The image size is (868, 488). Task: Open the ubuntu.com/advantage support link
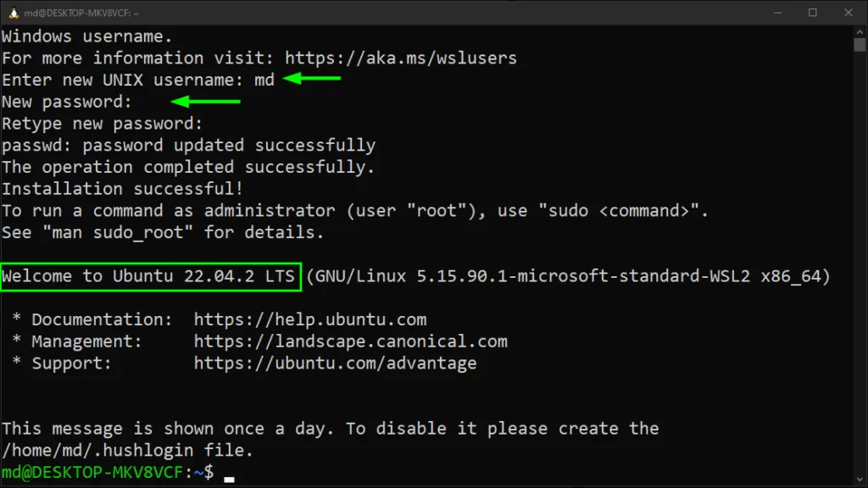tap(335, 364)
